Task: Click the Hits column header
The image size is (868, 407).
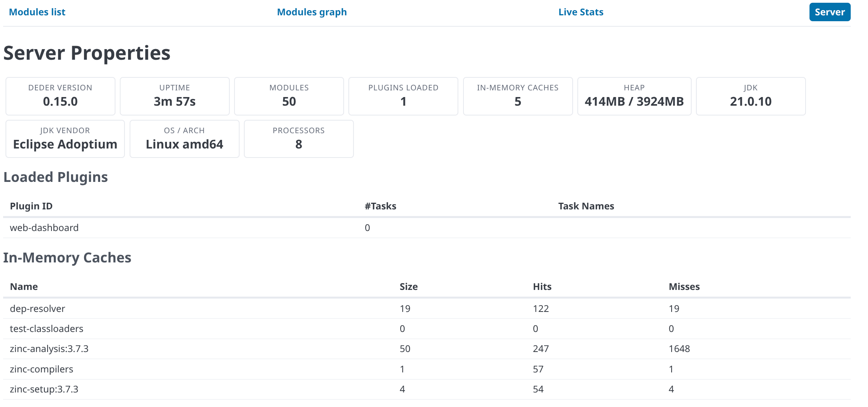Action: 542,287
